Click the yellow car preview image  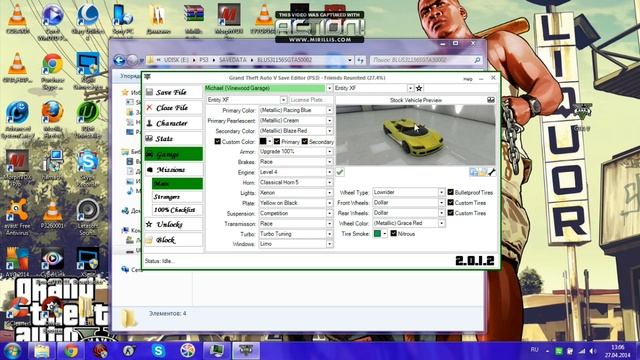415,135
